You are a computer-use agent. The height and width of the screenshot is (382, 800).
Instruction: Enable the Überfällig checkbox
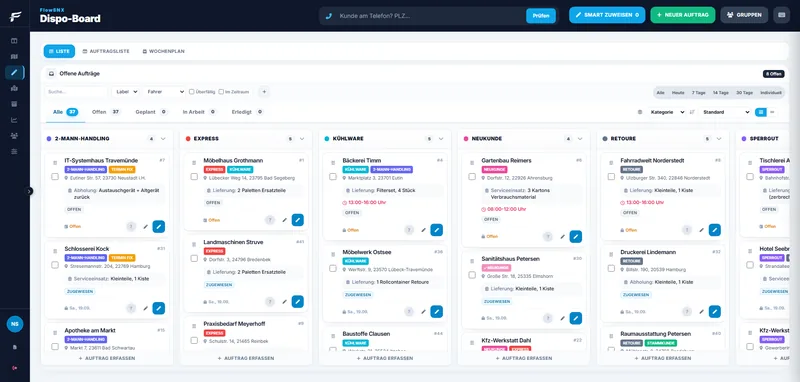191,92
